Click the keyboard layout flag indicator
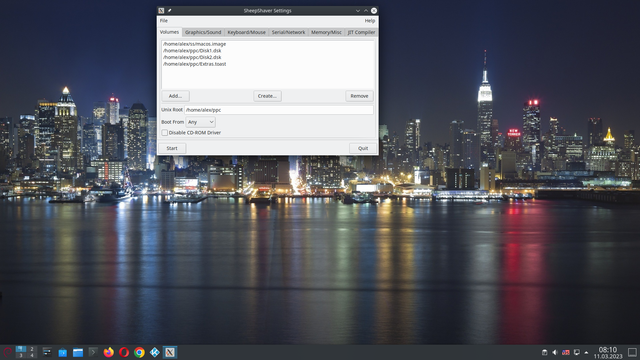This screenshot has height=360, width=640. click(x=566, y=352)
